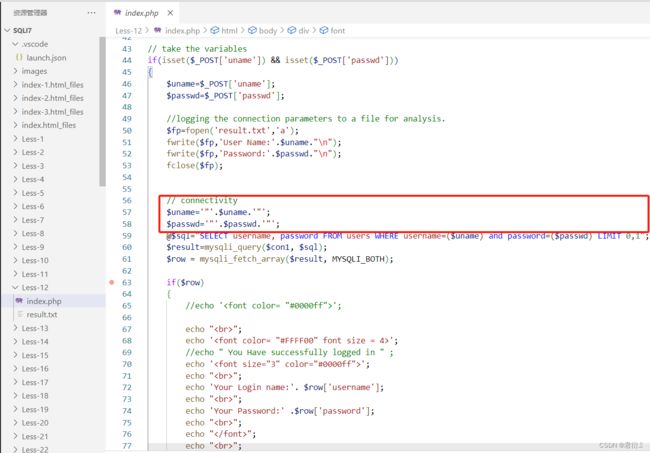Click Less-12 in the breadcrumb
This screenshot has height=453, width=650.
click(x=129, y=31)
